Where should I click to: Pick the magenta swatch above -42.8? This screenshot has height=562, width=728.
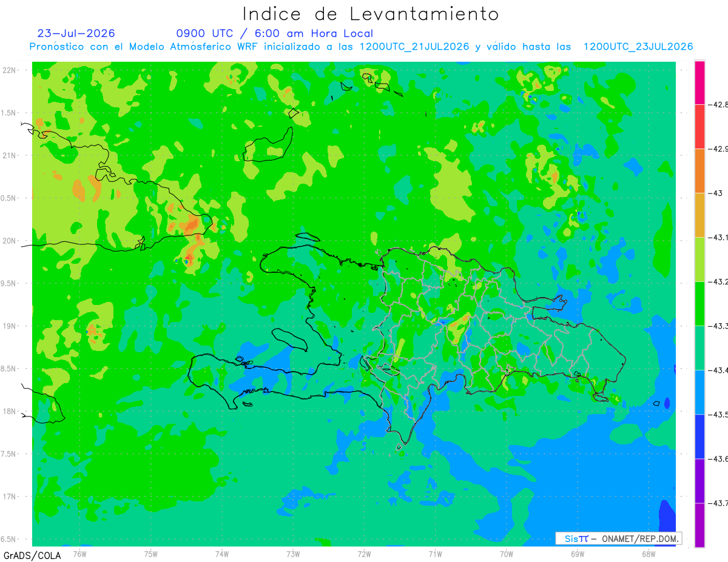699,82
